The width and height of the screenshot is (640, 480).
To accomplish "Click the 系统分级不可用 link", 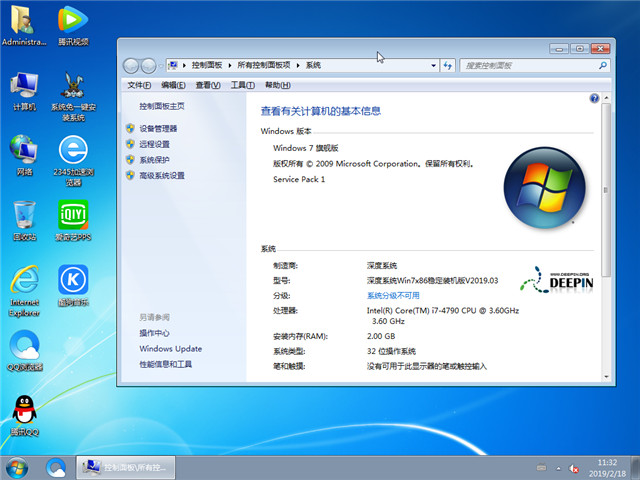I will pyautogui.click(x=393, y=296).
